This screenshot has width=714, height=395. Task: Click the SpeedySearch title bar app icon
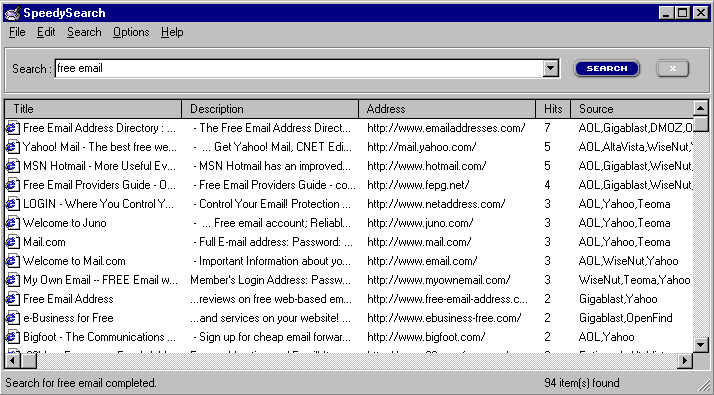point(12,13)
